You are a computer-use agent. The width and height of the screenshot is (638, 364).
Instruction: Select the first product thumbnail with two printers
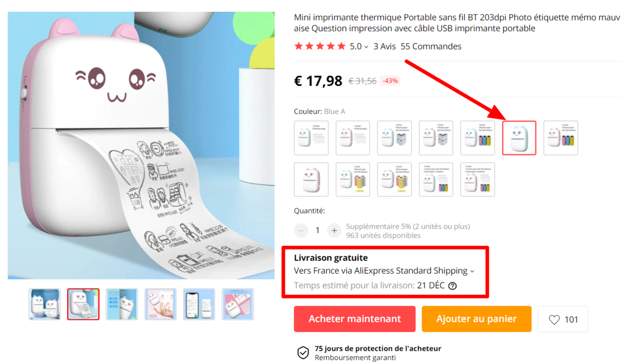point(45,304)
